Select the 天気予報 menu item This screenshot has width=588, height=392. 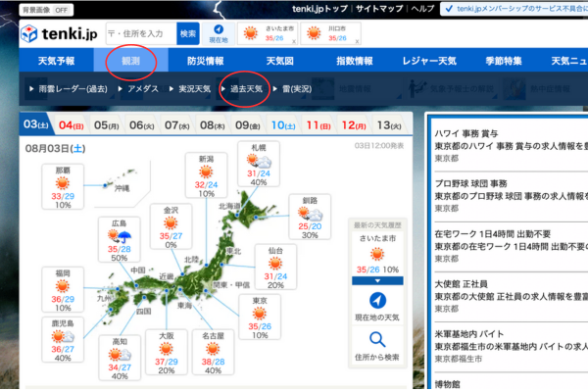[x=56, y=61]
